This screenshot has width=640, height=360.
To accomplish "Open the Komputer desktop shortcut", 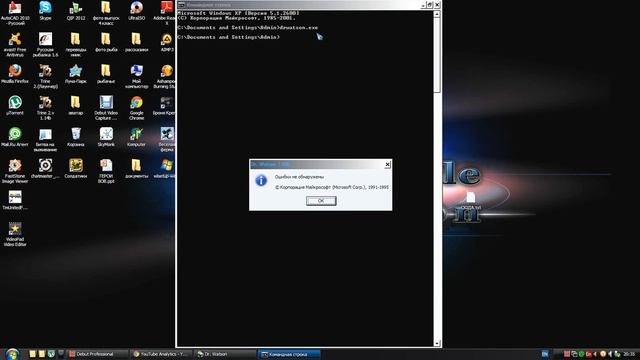I will point(136,137).
